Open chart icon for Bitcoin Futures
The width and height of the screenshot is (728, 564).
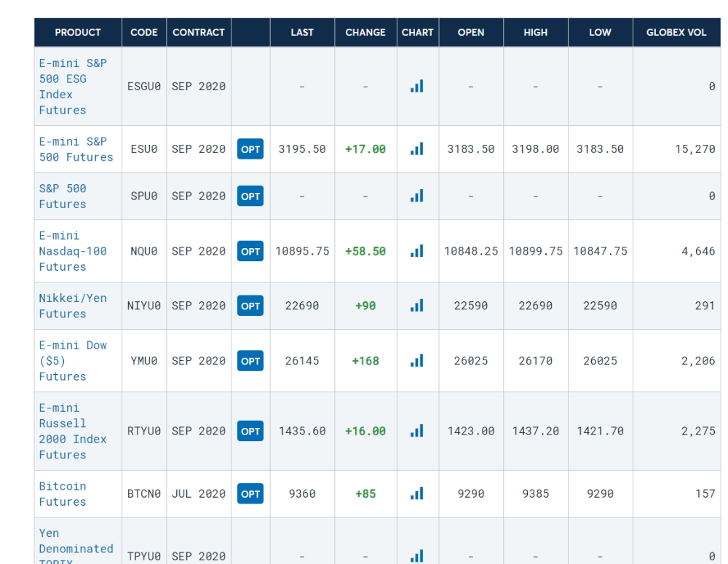tap(417, 493)
